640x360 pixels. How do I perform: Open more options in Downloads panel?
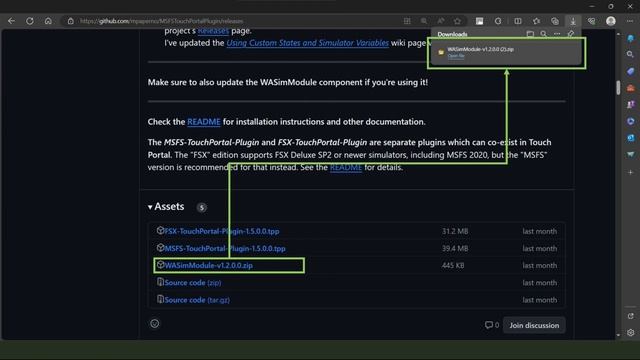[557, 34]
